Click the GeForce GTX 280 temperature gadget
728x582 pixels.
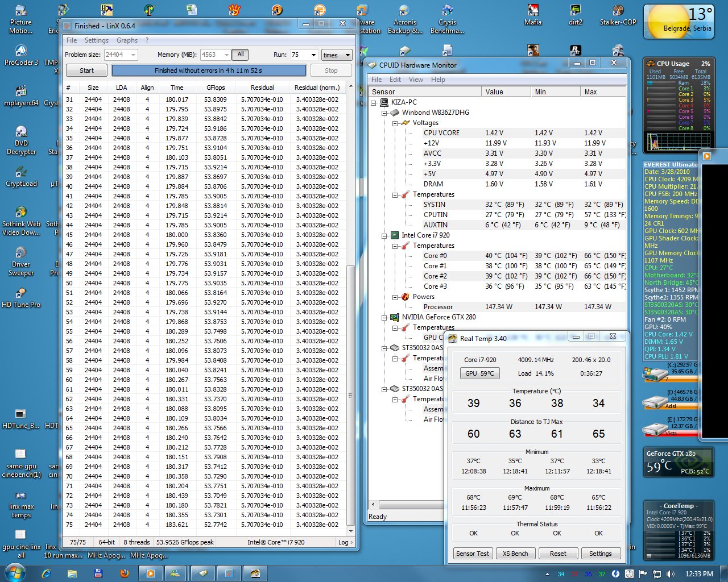click(679, 462)
